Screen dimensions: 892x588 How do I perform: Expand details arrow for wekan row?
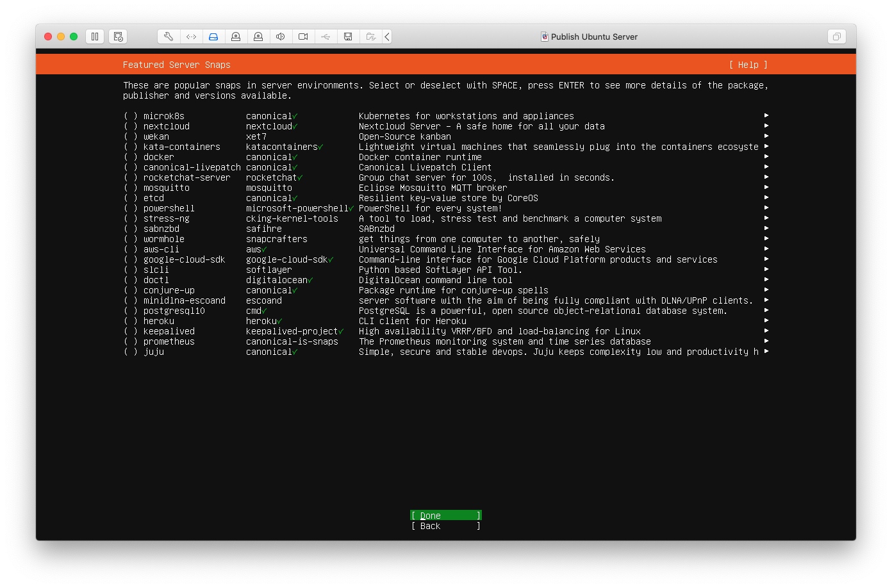766,136
